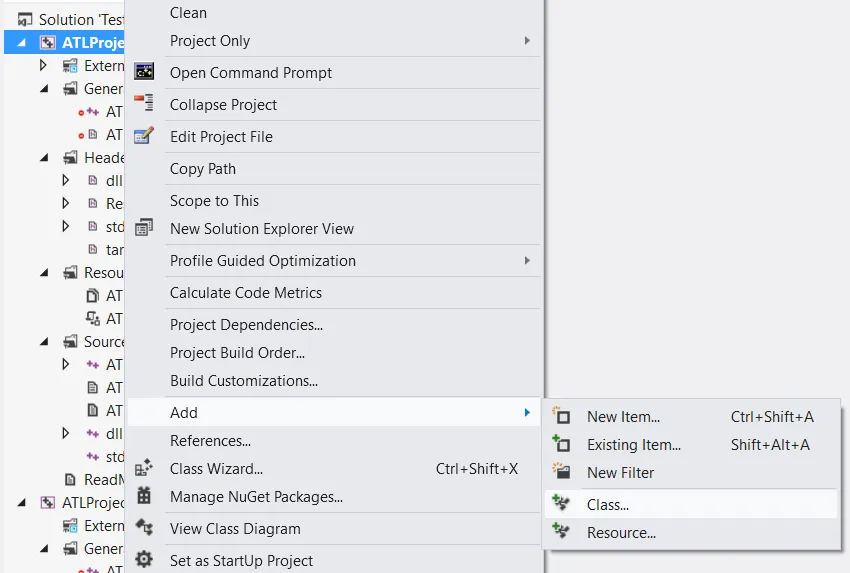The height and width of the screenshot is (573, 850).
Task: Click the View Class Diagram icon
Action: [144, 528]
